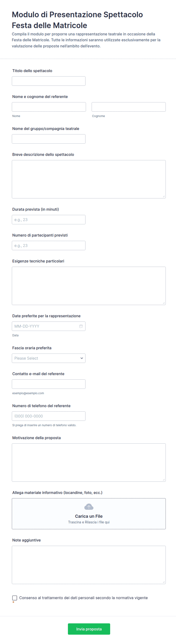Click the cloud upload icon

[x=89, y=507]
